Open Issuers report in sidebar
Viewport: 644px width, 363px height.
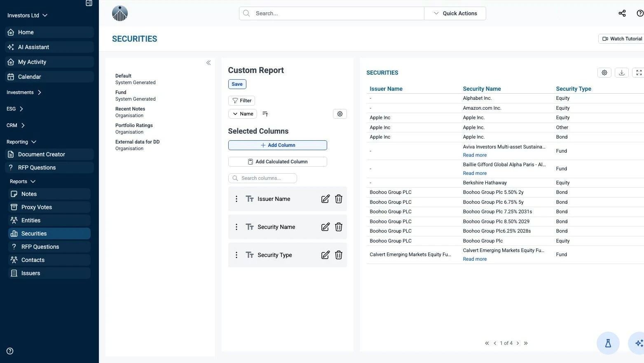pos(49,273)
